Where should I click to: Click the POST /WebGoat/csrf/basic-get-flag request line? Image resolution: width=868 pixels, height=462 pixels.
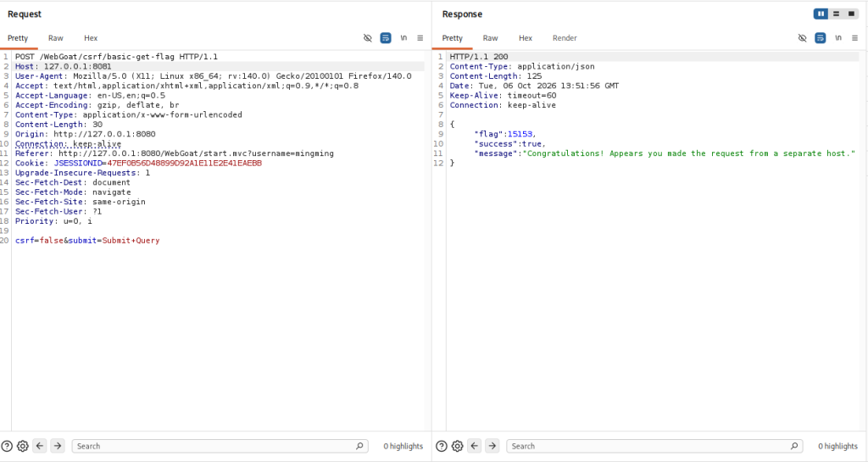pos(116,57)
